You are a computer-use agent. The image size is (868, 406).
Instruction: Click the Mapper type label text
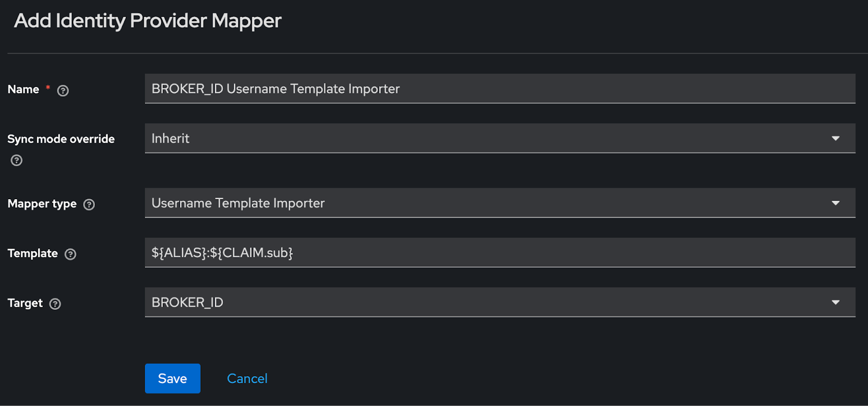[42, 204]
